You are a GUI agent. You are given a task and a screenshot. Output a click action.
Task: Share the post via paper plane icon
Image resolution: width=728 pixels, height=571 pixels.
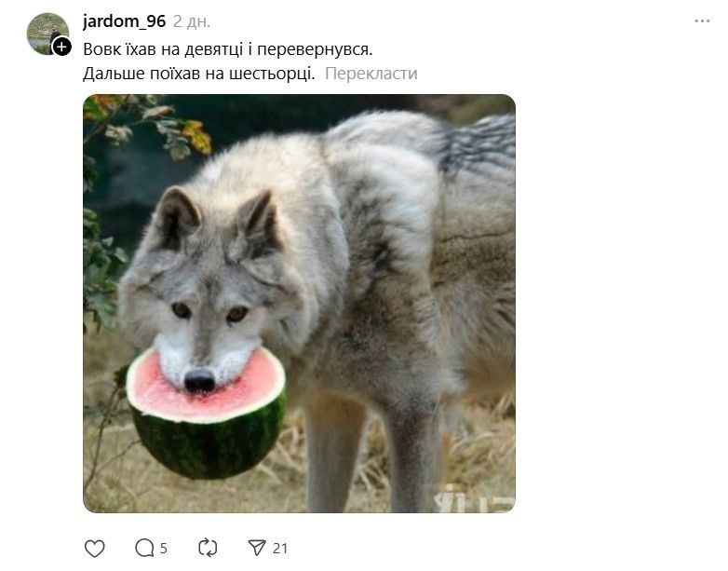click(257, 549)
